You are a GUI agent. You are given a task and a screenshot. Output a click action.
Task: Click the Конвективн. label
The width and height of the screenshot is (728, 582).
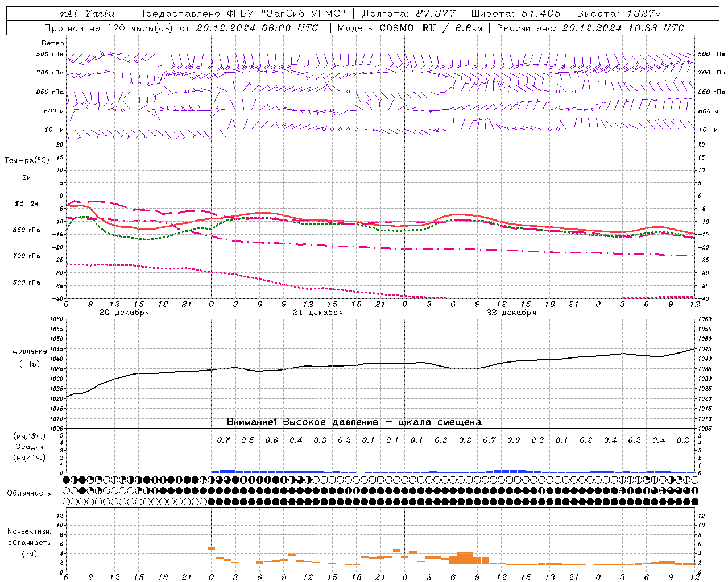(x=29, y=531)
